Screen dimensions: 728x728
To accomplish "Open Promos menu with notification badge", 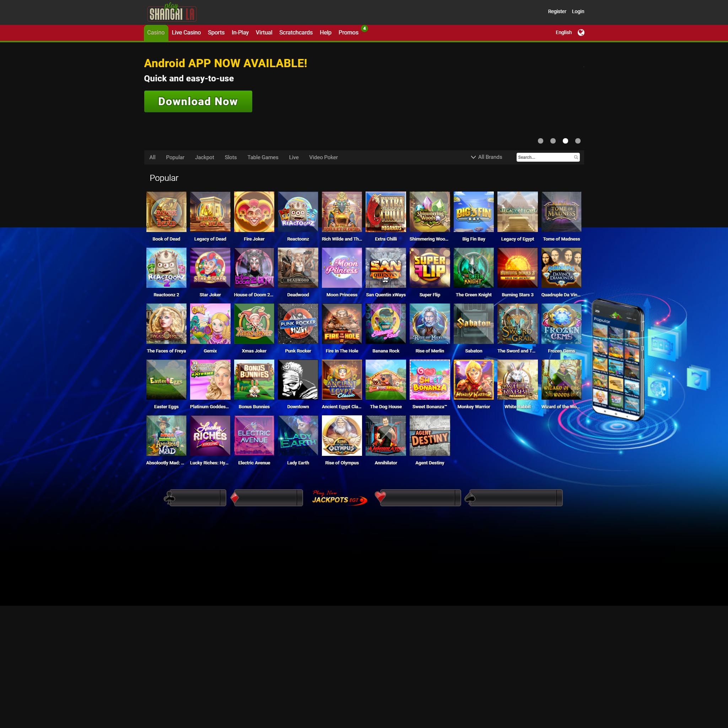I will [x=348, y=32].
